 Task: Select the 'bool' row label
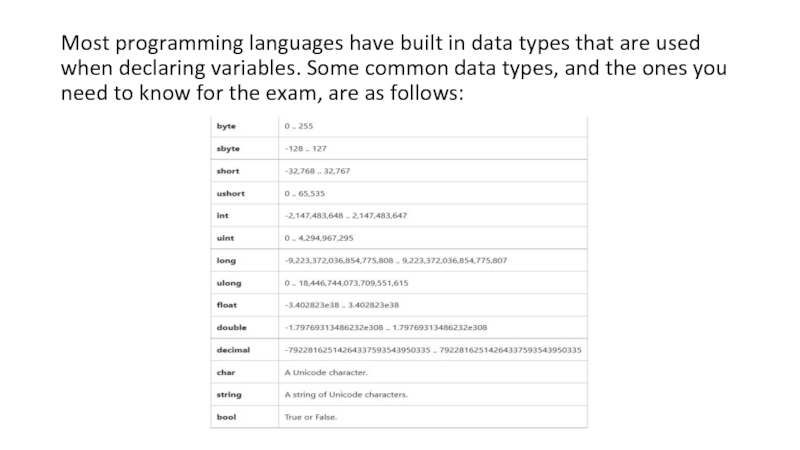225,416
